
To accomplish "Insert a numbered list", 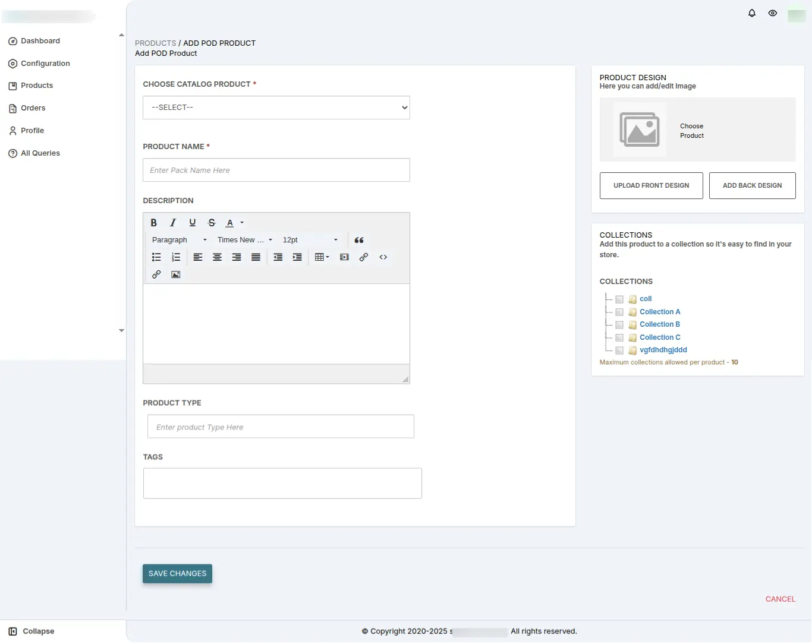I will tap(176, 257).
